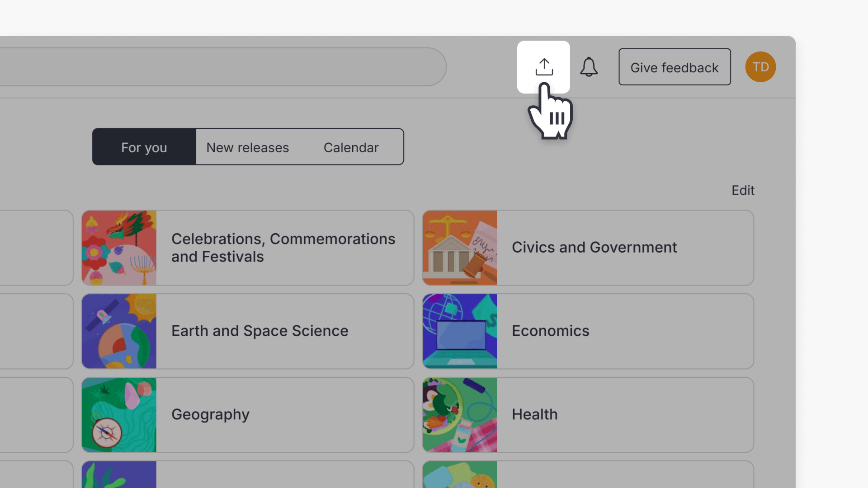Screen dimensions: 868x488
Task: Open notifications via the bell icon
Action: pyautogui.click(x=589, y=67)
